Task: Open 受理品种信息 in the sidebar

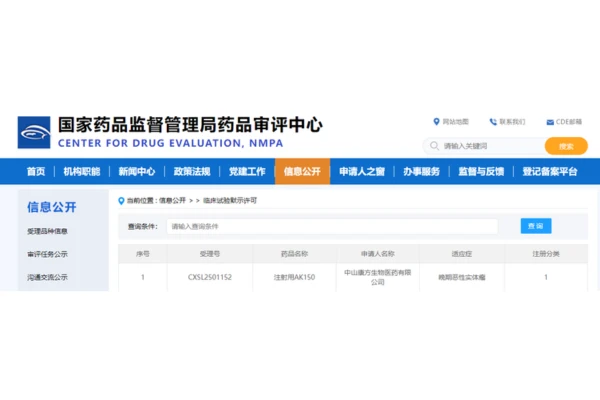Action: click(48, 232)
